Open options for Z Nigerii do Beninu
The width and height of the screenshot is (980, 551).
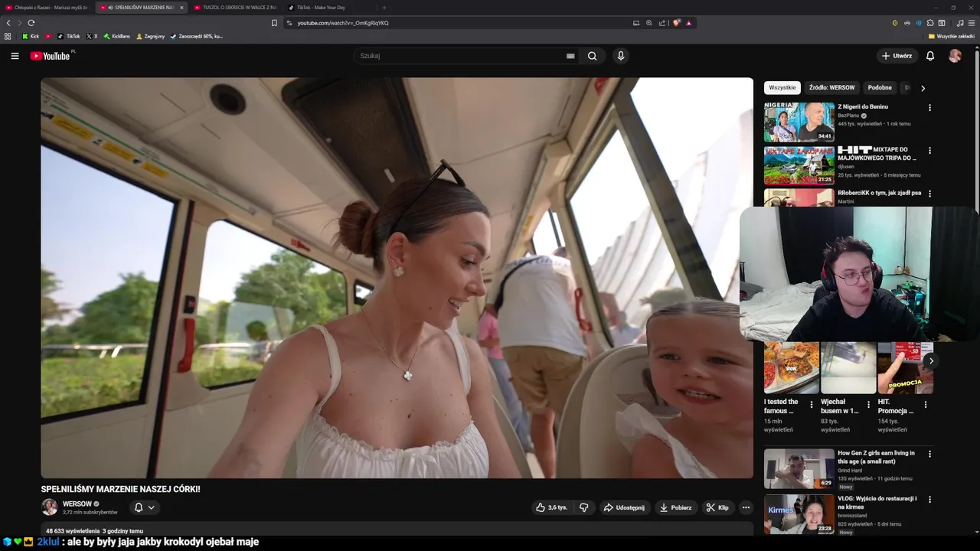click(930, 108)
